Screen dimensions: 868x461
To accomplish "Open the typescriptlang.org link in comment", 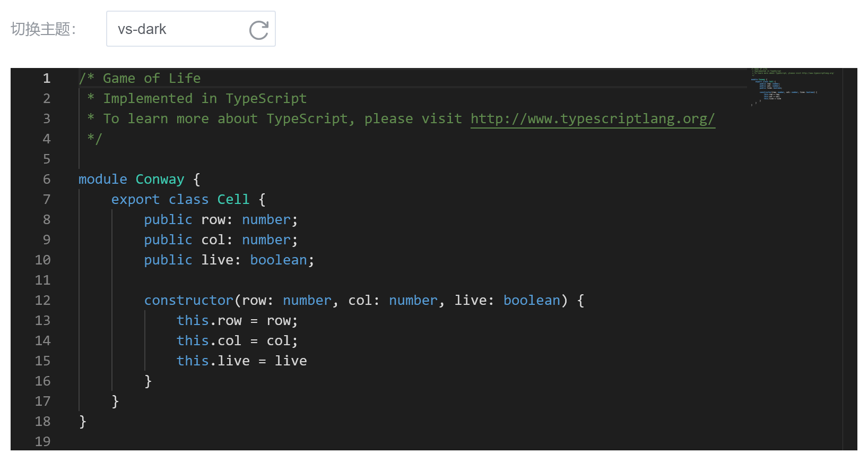I will (593, 119).
